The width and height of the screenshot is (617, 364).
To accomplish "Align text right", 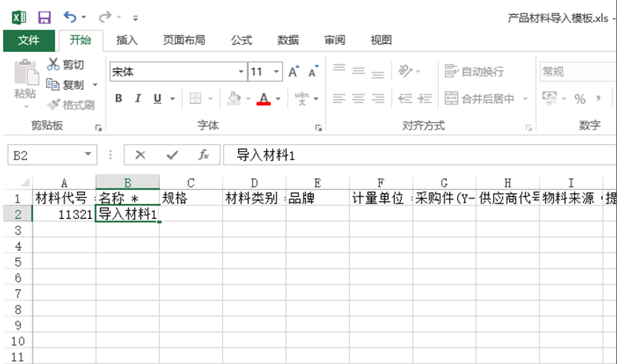I will tap(377, 98).
